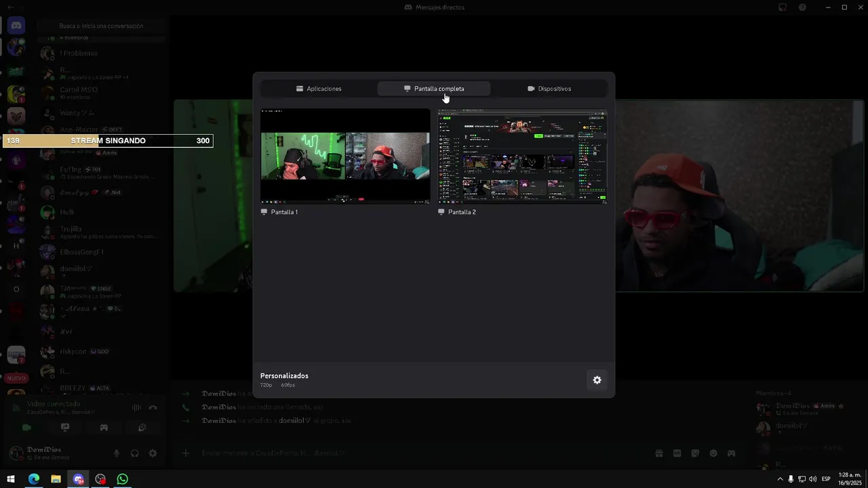Screen dimensions: 868x488
Task: Switch to the Aplicaciones tab
Action: click(x=318, y=89)
